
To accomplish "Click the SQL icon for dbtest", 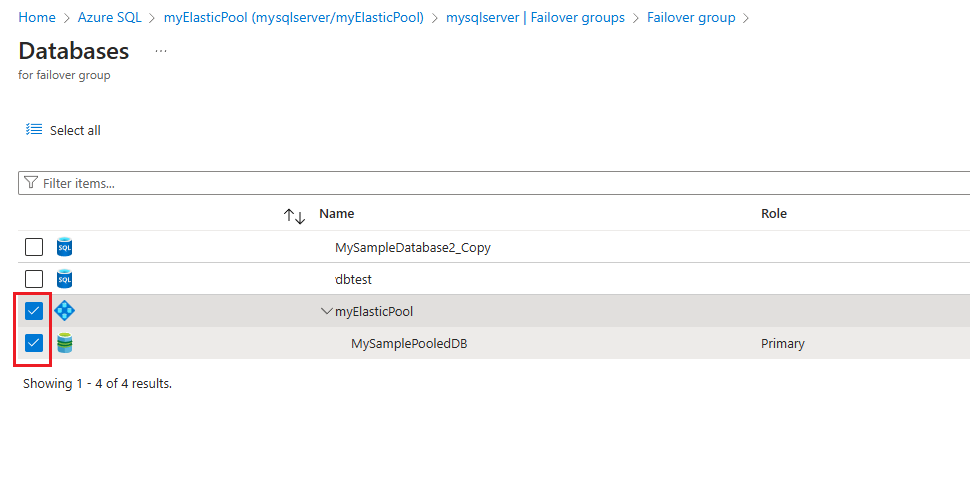I will coord(64,279).
